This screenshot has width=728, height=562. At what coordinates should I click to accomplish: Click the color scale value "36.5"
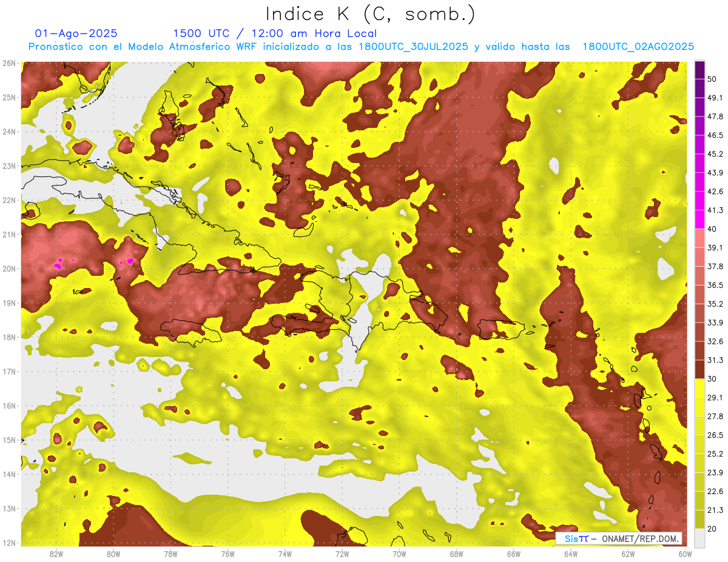click(x=715, y=285)
